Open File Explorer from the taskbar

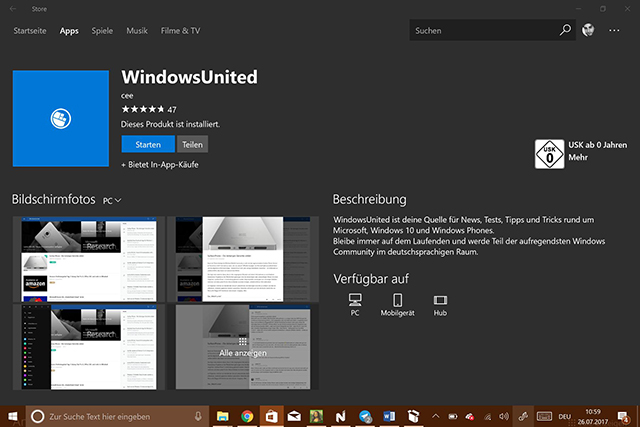222,416
